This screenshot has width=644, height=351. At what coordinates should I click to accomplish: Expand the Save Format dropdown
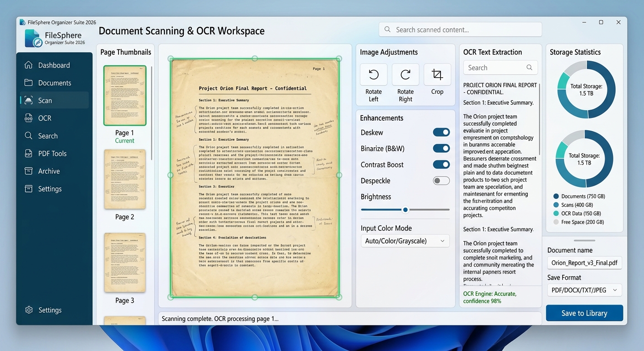tap(585, 290)
